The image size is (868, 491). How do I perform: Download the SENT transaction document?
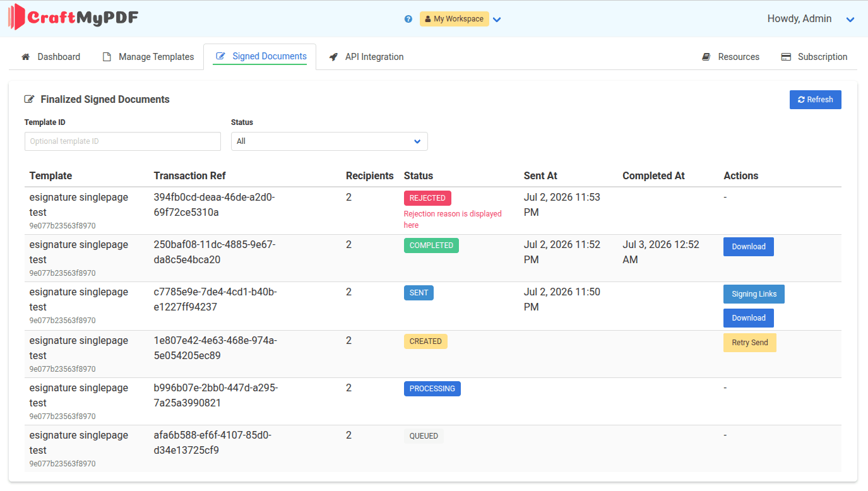[749, 318]
